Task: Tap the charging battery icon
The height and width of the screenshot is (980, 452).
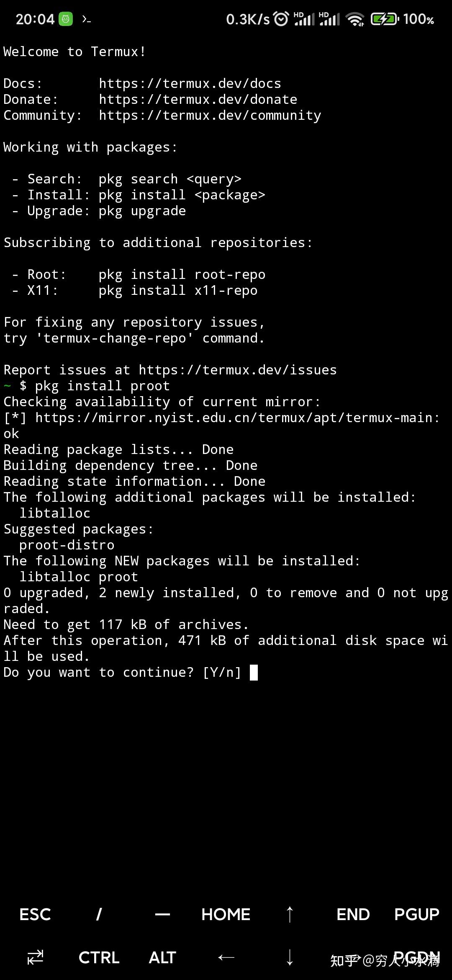Action: [383, 19]
